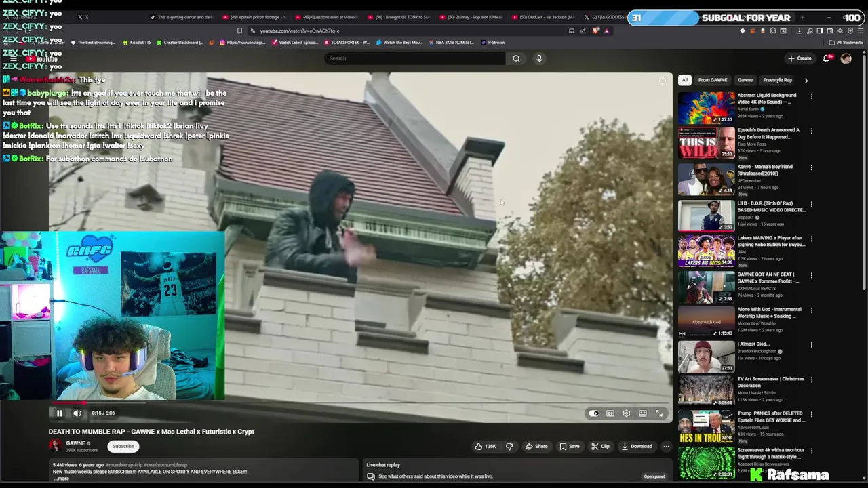868x488 pixels.
Task: Open the live chat replay panel
Action: click(x=654, y=476)
